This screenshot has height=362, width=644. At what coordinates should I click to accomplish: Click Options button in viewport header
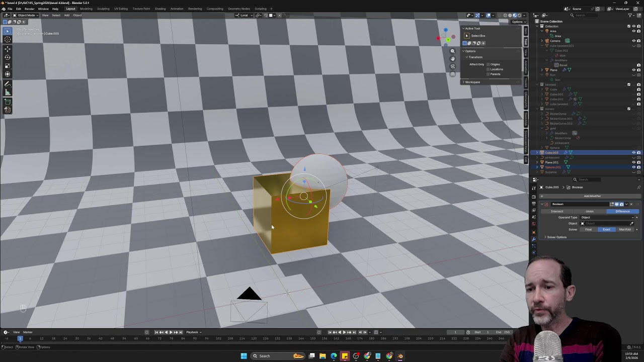click(x=517, y=22)
